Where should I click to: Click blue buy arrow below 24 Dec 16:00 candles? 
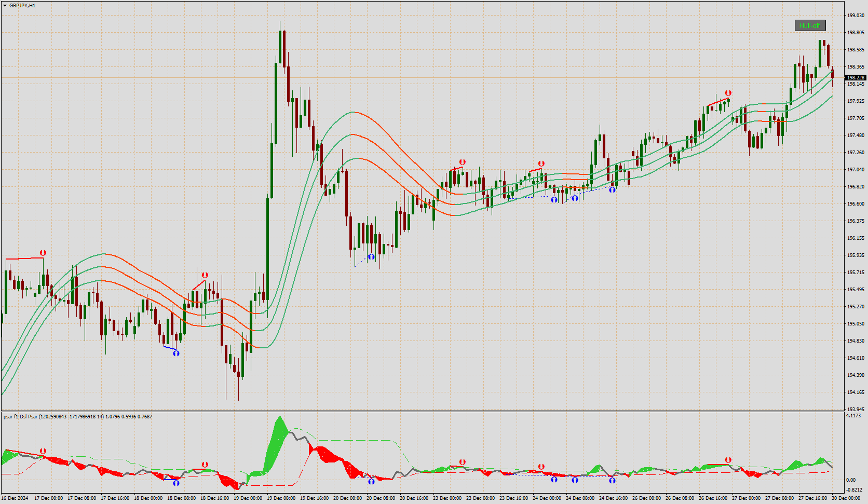click(612, 189)
